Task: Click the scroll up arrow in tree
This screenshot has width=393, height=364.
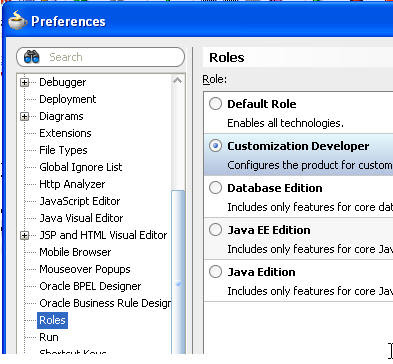Action: coord(178,81)
